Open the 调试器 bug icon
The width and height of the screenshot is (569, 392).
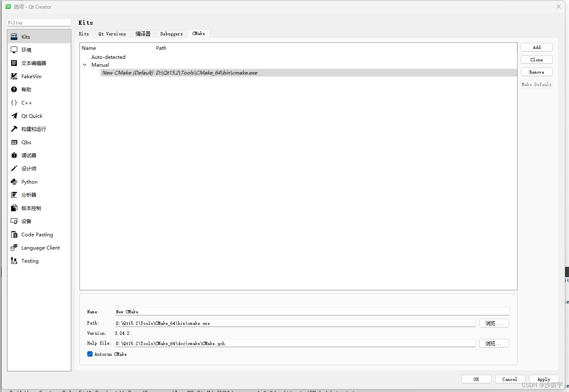pyautogui.click(x=14, y=155)
